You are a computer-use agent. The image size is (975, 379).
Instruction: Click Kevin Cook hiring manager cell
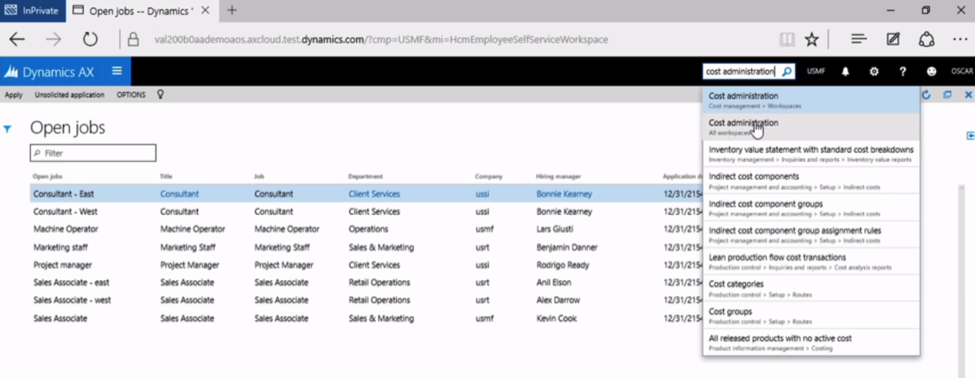[x=556, y=318]
